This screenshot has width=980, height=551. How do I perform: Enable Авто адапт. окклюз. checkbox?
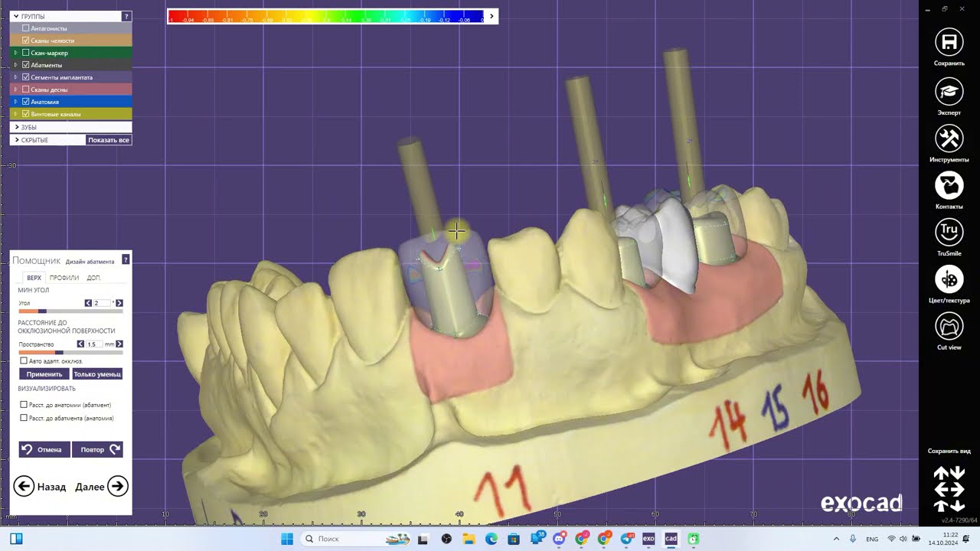pyautogui.click(x=24, y=360)
